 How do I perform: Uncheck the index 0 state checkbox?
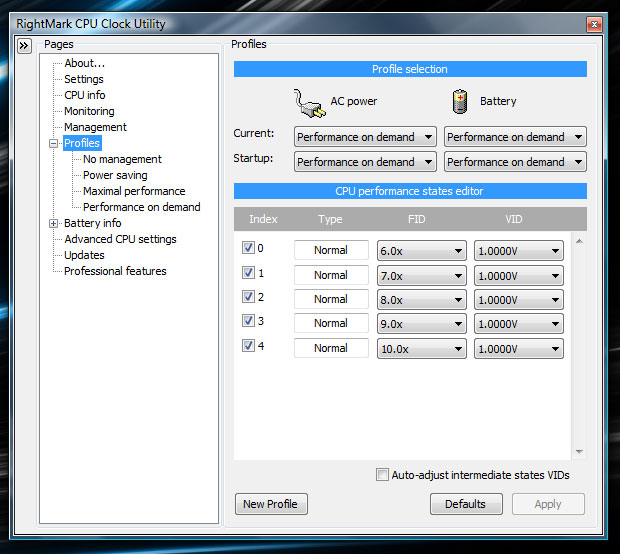(x=248, y=248)
